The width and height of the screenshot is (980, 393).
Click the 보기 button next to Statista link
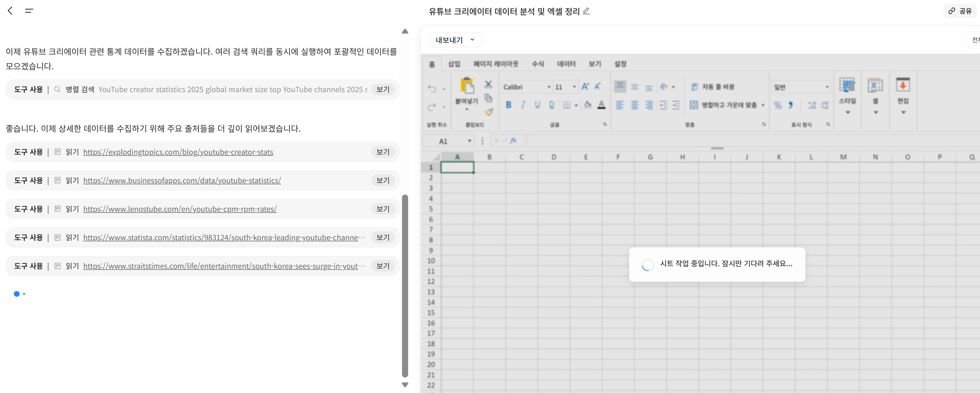coord(383,237)
